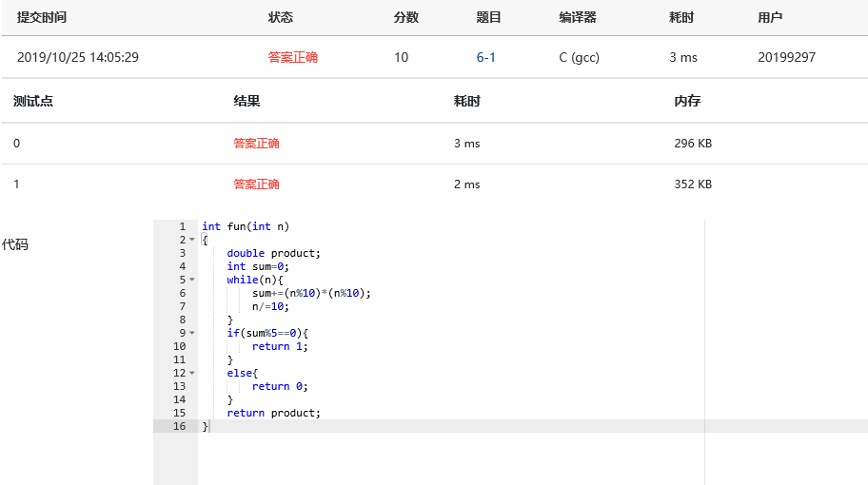Screen dimensions: 868x485
Task: Select test point 1 result 答案正确
Action: click(x=256, y=184)
